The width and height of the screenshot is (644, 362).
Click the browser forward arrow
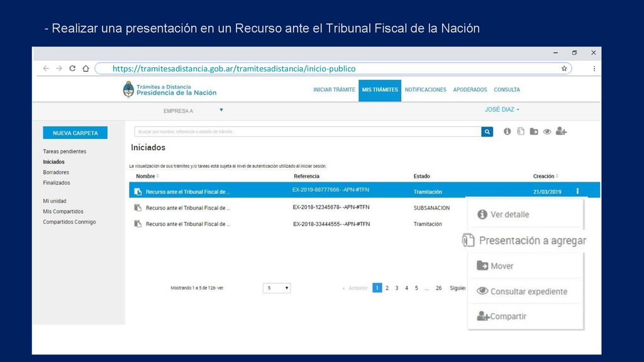click(59, 69)
